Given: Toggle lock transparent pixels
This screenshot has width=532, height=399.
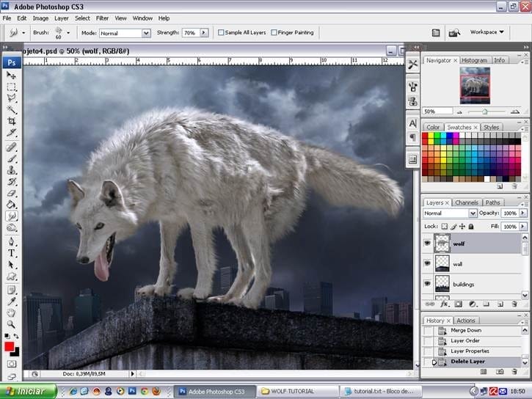Looking at the screenshot, I should point(445,226).
